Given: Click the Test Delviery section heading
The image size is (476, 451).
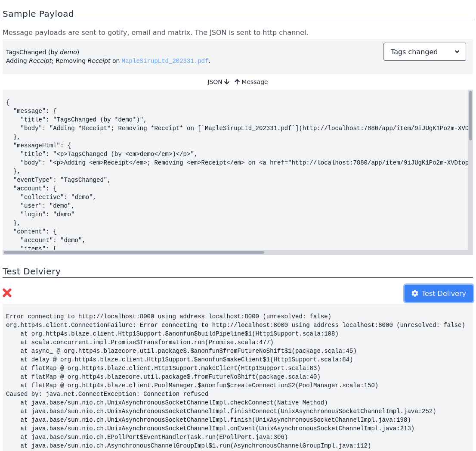Looking at the screenshot, I should coord(31,271).
